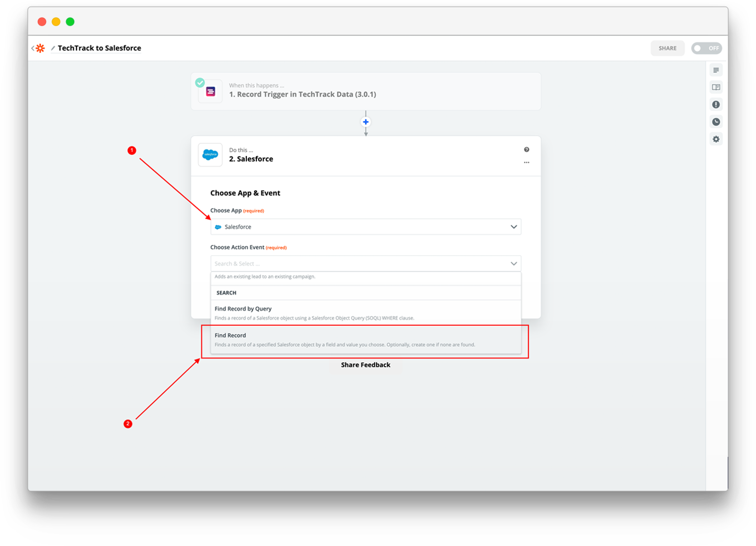Type in the Search & Select field
The height and width of the screenshot is (546, 756).
[x=355, y=264]
